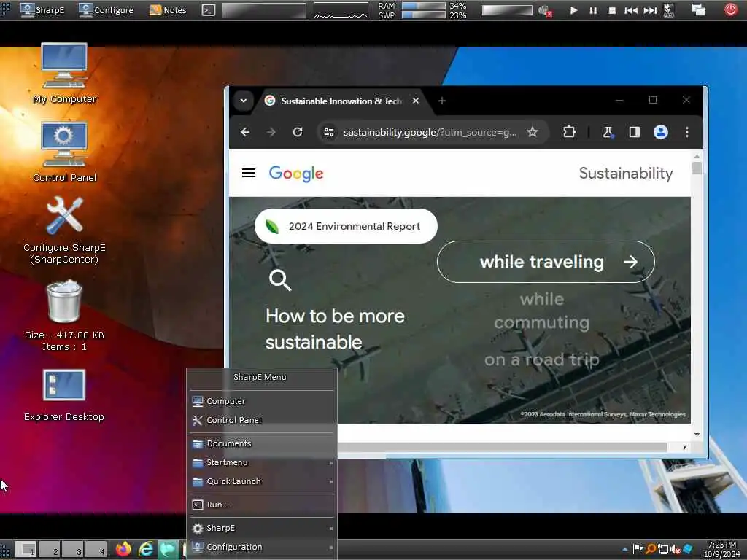Click scroll-down arrow of page scrollbar
The image size is (747, 560).
click(697, 435)
